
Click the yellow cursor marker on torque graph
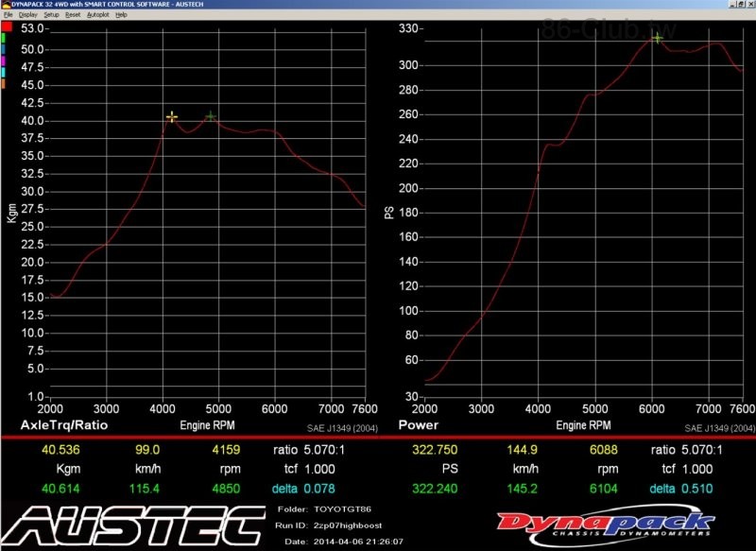click(x=172, y=116)
